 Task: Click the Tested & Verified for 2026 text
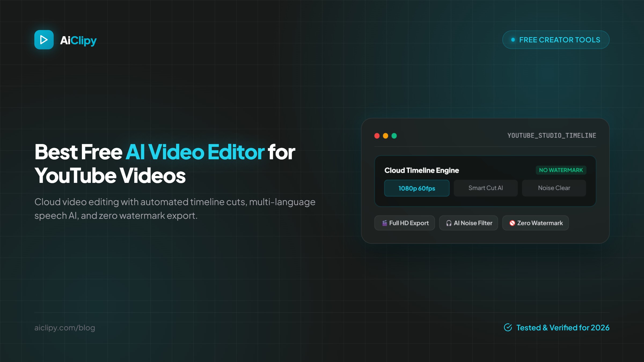(x=563, y=328)
